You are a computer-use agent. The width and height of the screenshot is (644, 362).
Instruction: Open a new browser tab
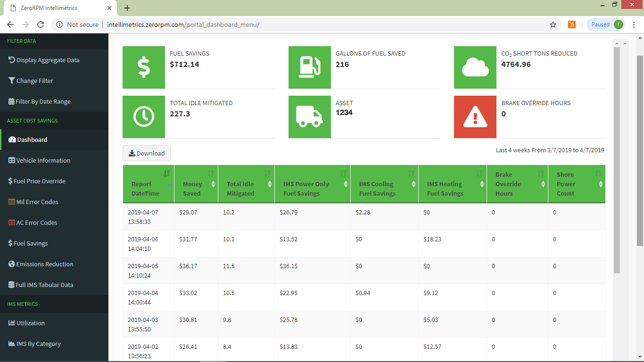click(x=127, y=8)
